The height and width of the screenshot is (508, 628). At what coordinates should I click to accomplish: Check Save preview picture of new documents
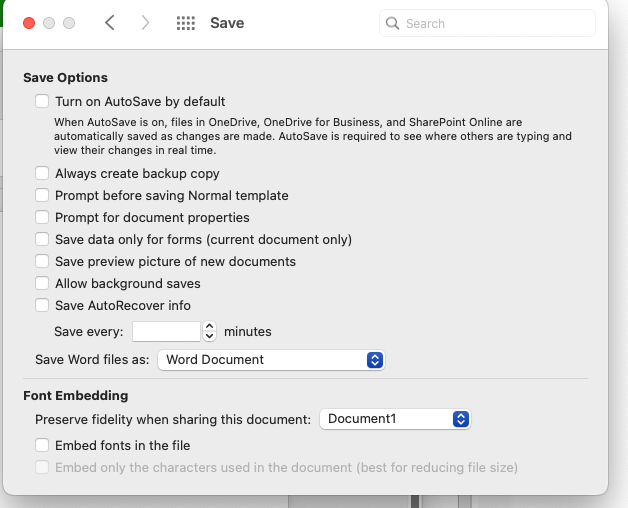point(42,262)
